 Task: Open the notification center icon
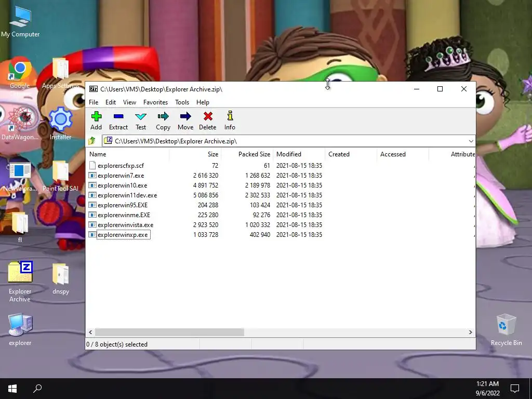click(515, 389)
